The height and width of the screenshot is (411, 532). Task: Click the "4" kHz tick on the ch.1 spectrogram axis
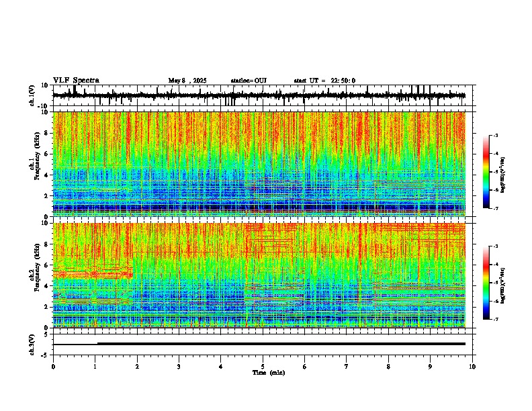pyautogui.click(x=47, y=175)
